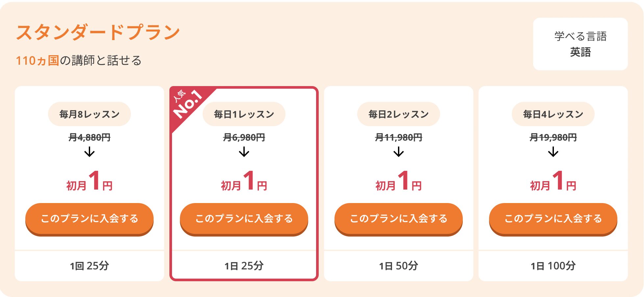The height and width of the screenshot is (297, 644).
Task: Join the 毎日2レッスン plan
Action: coord(399,218)
